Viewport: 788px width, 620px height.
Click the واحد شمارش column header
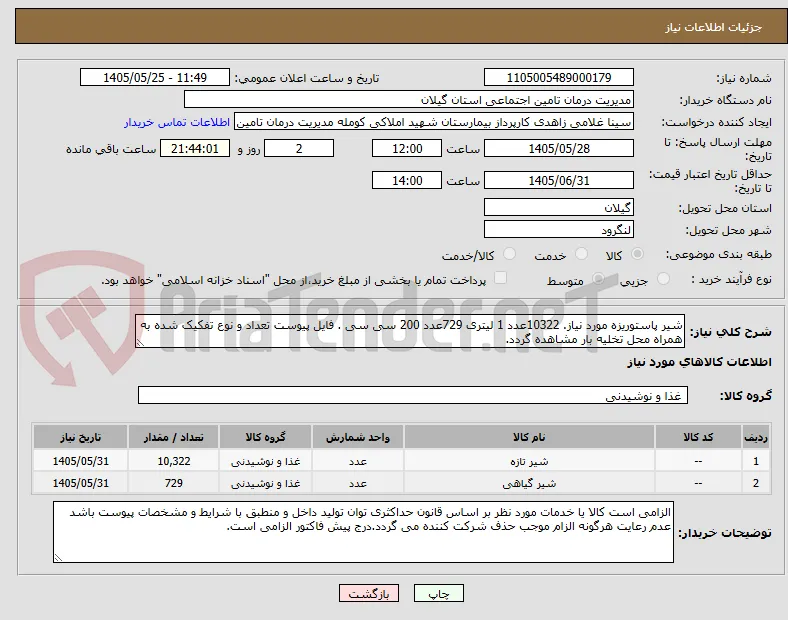coord(358,437)
